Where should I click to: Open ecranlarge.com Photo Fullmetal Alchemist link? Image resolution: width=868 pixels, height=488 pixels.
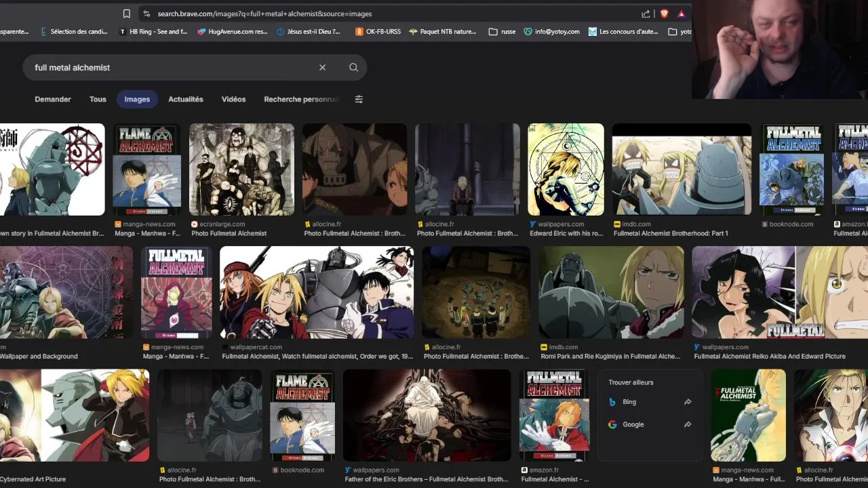click(229, 233)
